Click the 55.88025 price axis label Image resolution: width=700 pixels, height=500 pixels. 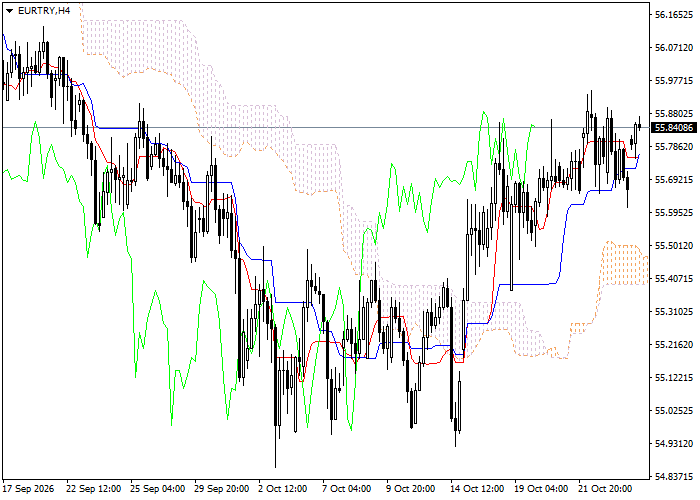(x=674, y=114)
